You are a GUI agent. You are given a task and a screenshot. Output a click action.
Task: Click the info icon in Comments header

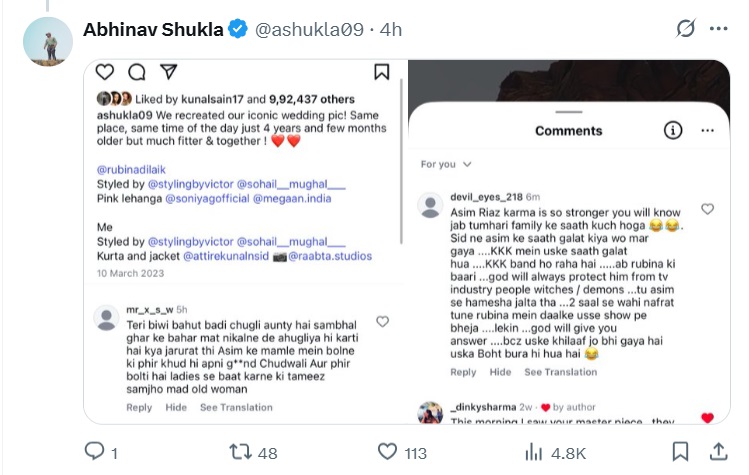tap(673, 130)
